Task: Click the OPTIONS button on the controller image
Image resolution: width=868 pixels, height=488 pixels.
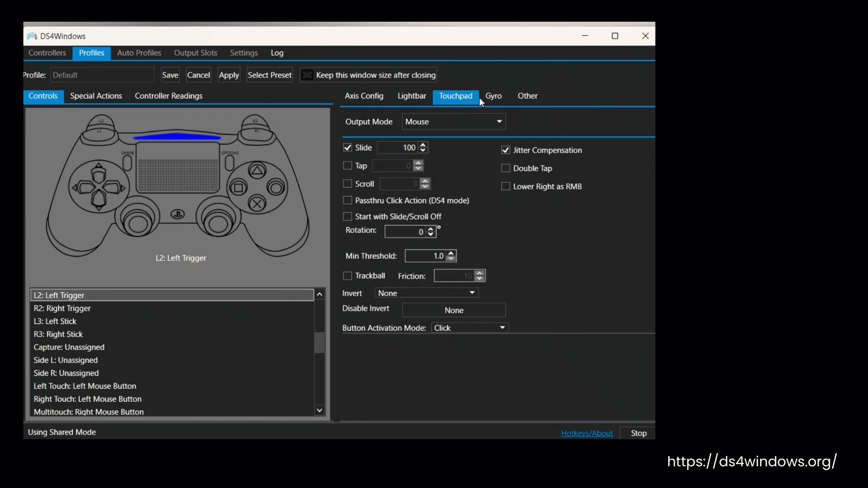Action: point(230,163)
